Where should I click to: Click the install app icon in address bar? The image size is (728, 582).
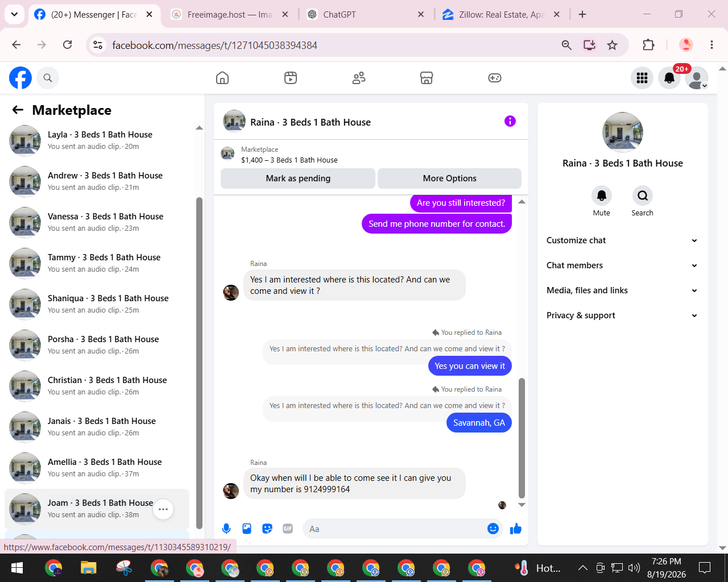(590, 45)
